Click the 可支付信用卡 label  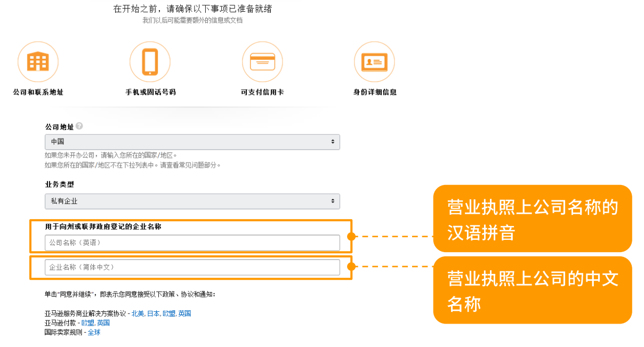tap(262, 92)
